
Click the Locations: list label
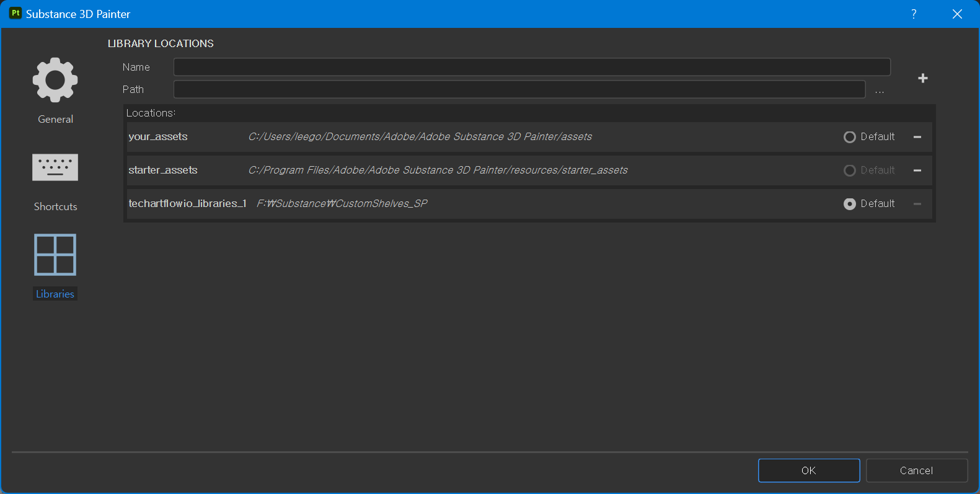click(151, 113)
